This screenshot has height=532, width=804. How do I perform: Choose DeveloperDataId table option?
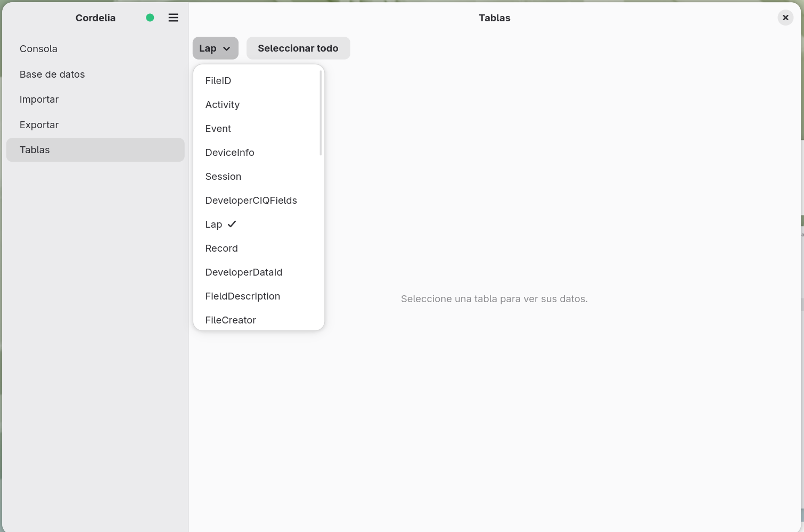click(x=259, y=272)
